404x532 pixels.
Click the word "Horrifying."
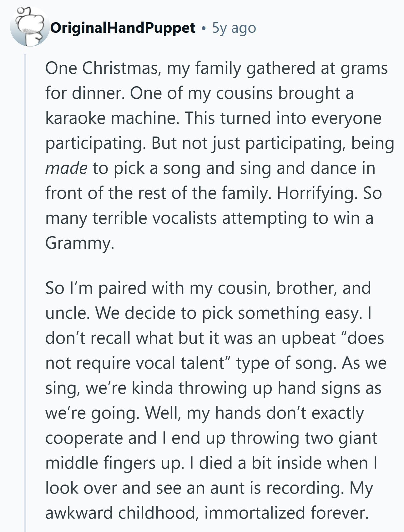pos(317,193)
